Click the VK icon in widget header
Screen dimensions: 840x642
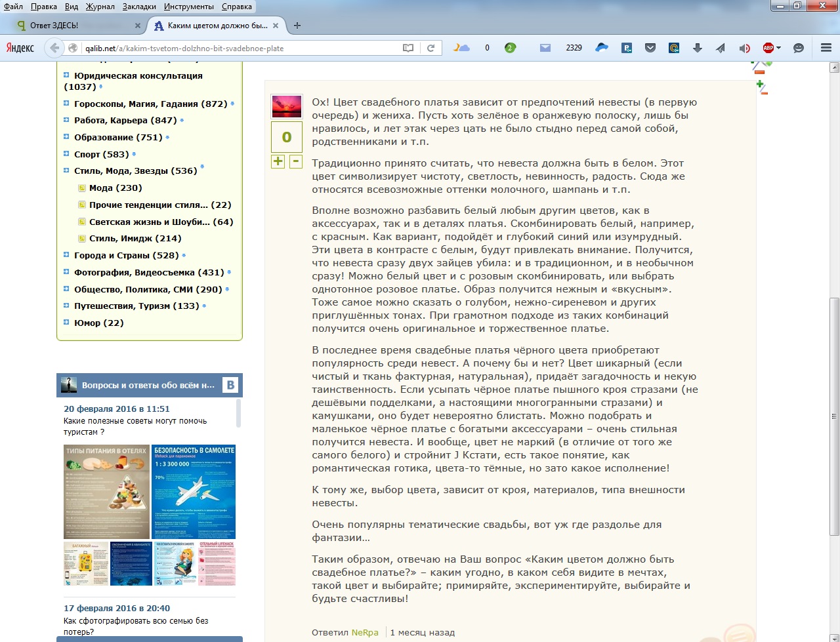tap(230, 386)
